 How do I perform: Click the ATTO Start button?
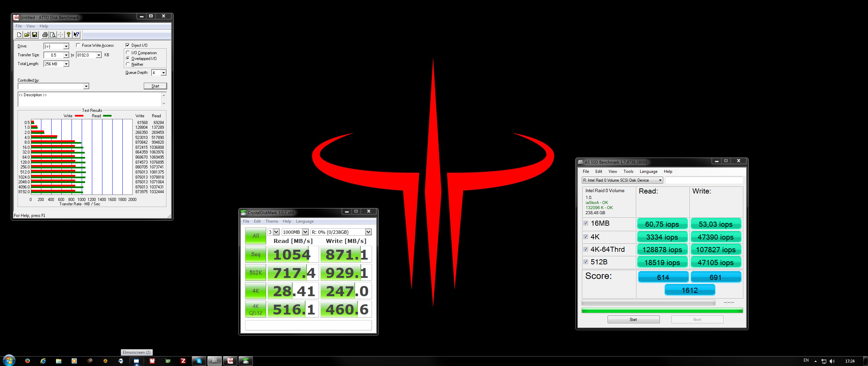[x=155, y=86]
